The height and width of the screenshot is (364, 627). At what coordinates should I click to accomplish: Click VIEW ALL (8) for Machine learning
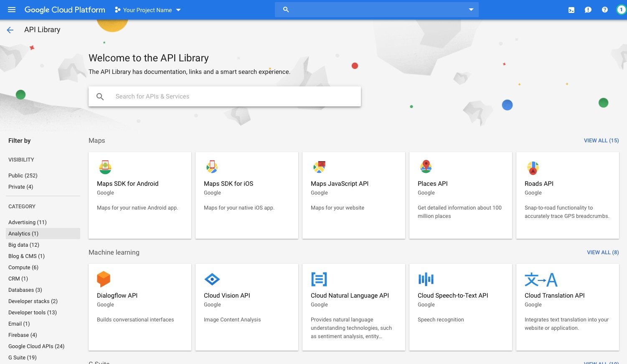click(603, 253)
